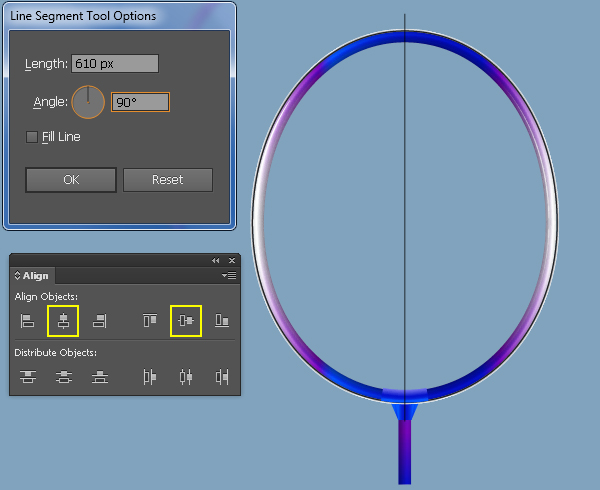Click the Length input field

[x=115, y=63]
